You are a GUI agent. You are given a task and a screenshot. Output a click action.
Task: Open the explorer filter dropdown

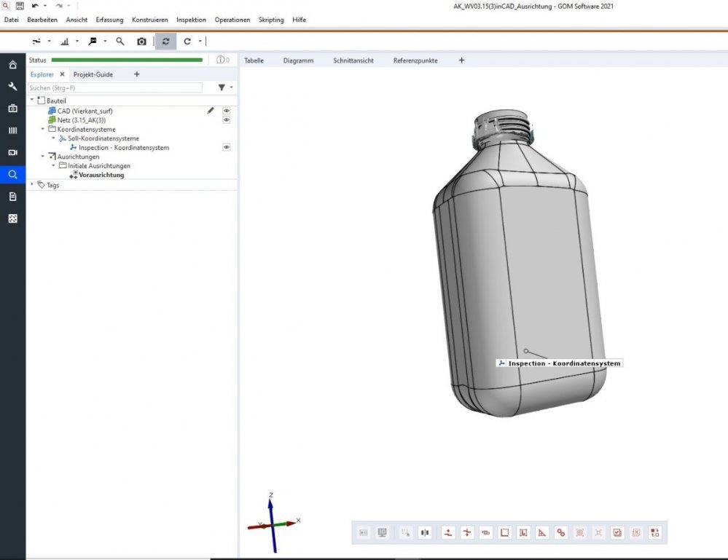click(224, 87)
